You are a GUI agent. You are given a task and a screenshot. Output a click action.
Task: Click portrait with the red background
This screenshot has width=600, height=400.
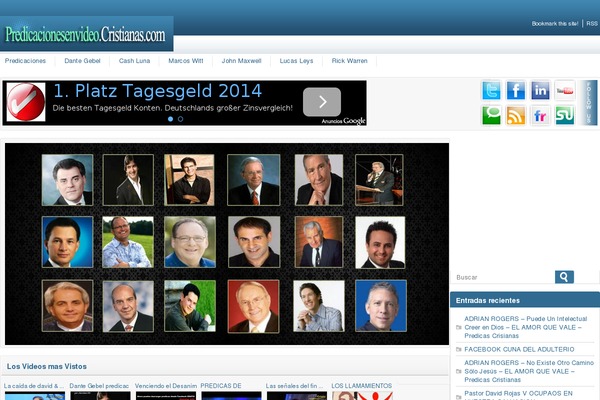click(253, 306)
